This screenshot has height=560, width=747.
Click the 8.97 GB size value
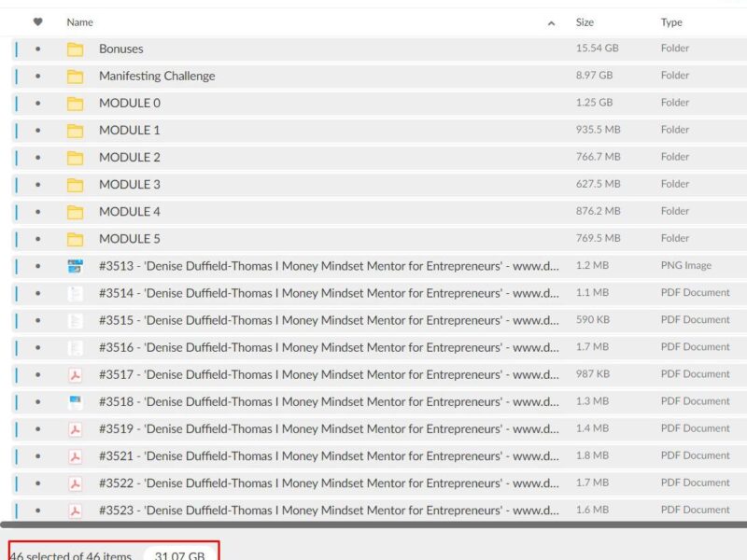click(x=594, y=76)
